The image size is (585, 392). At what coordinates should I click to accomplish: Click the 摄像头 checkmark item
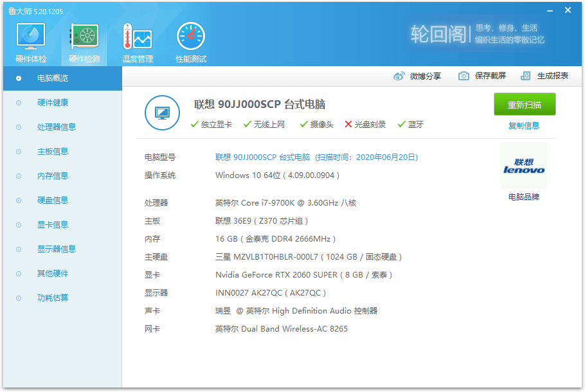point(317,125)
